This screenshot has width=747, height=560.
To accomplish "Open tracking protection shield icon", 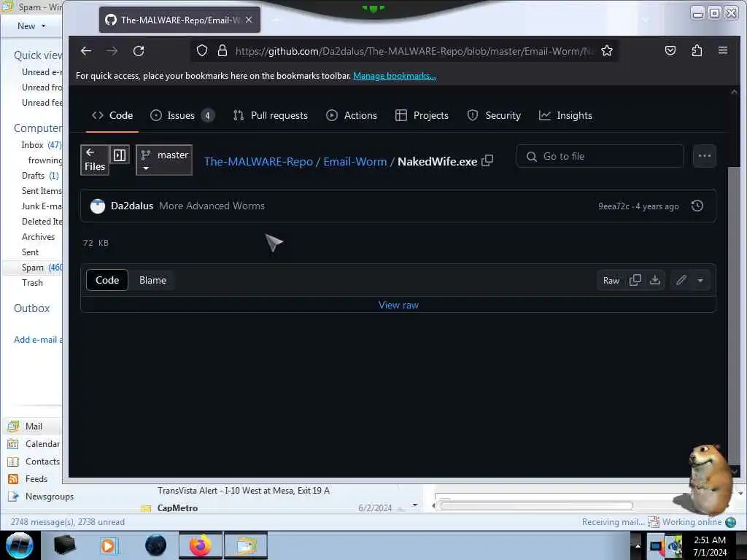I will 202,50.
